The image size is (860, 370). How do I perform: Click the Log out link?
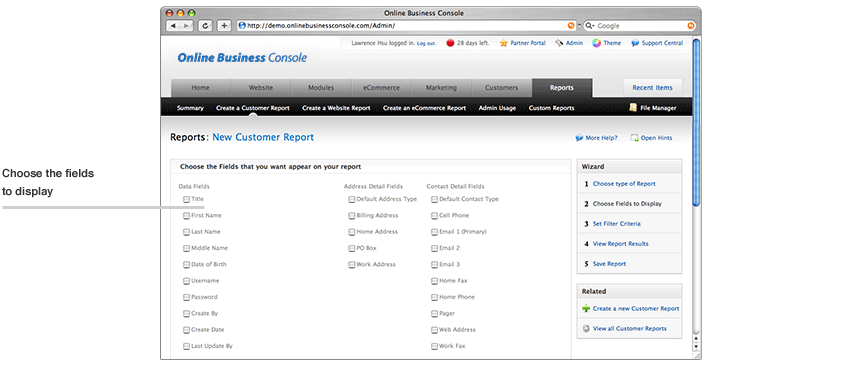(426, 43)
